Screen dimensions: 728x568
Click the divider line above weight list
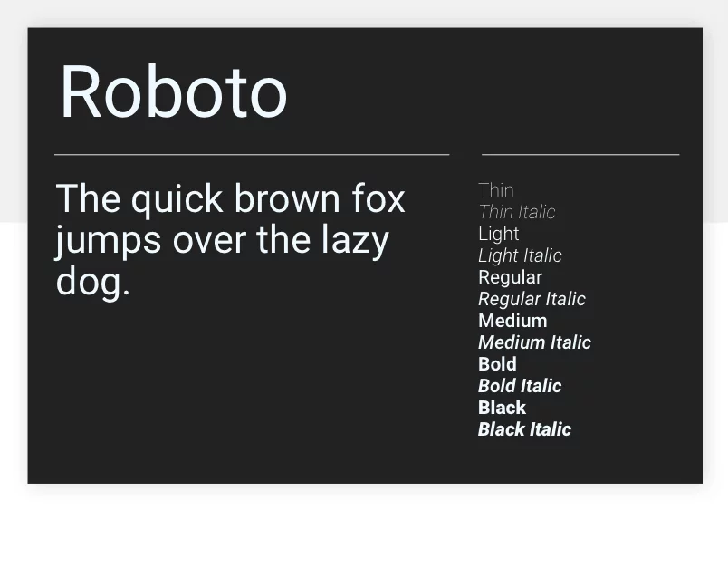coord(580,154)
